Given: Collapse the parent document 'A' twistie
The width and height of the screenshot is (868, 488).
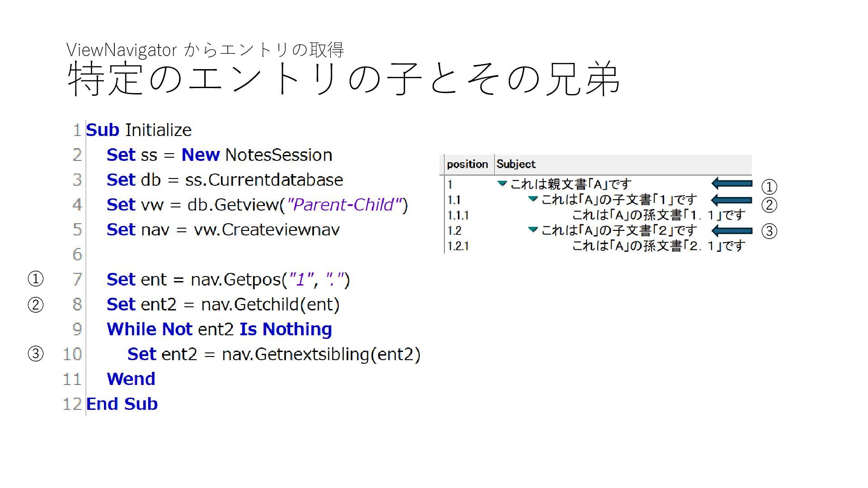Looking at the screenshot, I should [502, 183].
